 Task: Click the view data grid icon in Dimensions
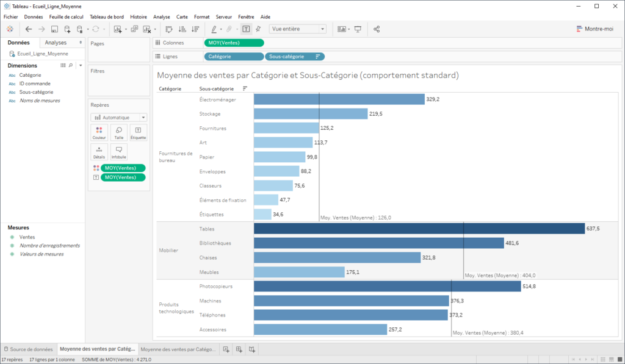point(63,65)
